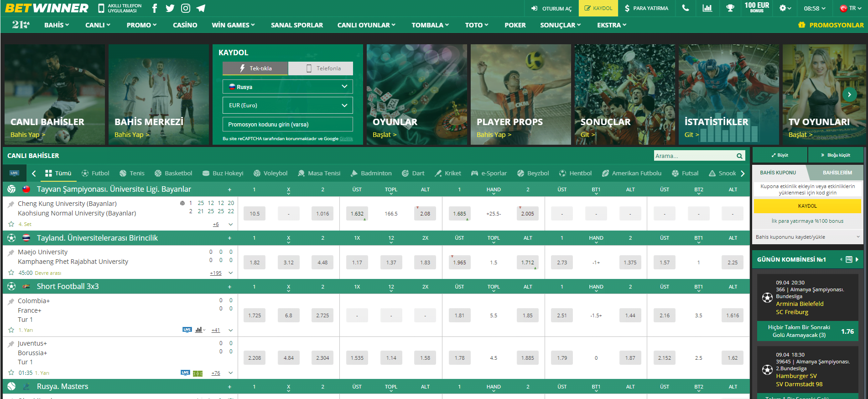The height and width of the screenshot is (399, 868).
Task: Favorite the Maejo University match star
Action: (11, 273)
